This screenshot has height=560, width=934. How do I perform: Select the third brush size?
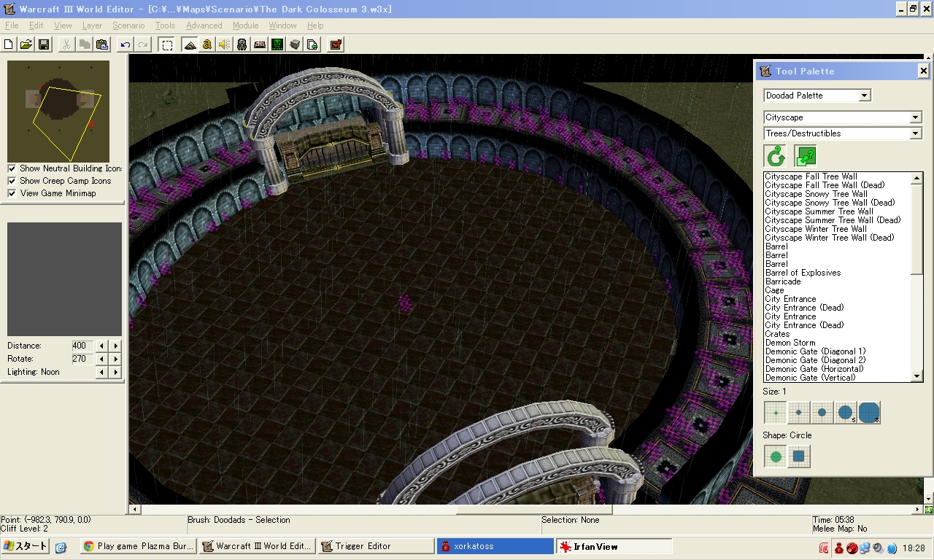(822, 413)
